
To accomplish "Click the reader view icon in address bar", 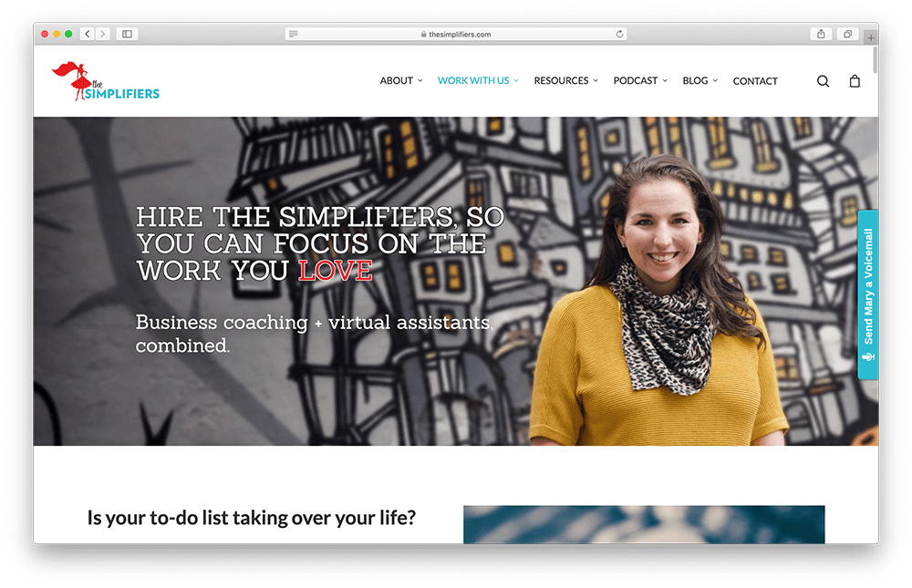I will pos(293,35).
